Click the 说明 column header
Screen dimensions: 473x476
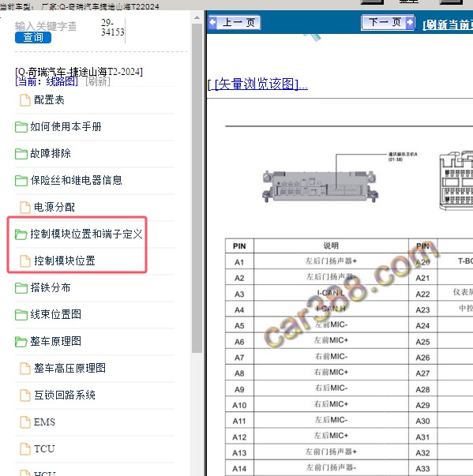tap(331, 245)
